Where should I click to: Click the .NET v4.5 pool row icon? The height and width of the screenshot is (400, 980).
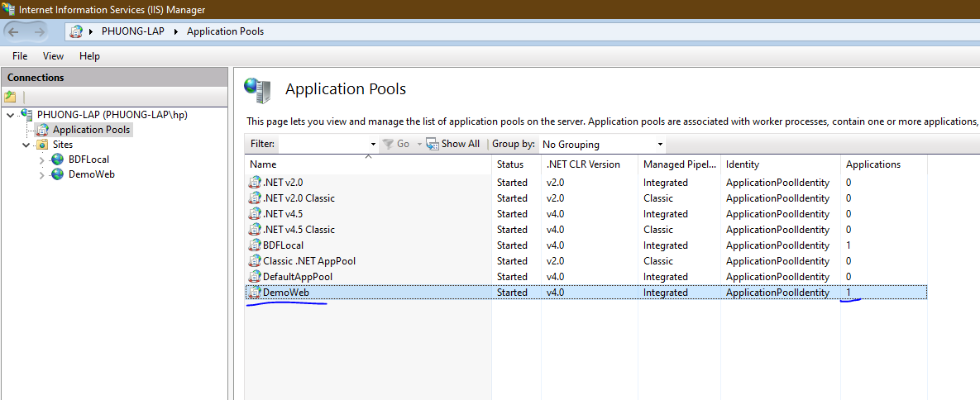(x=255, y=214)
